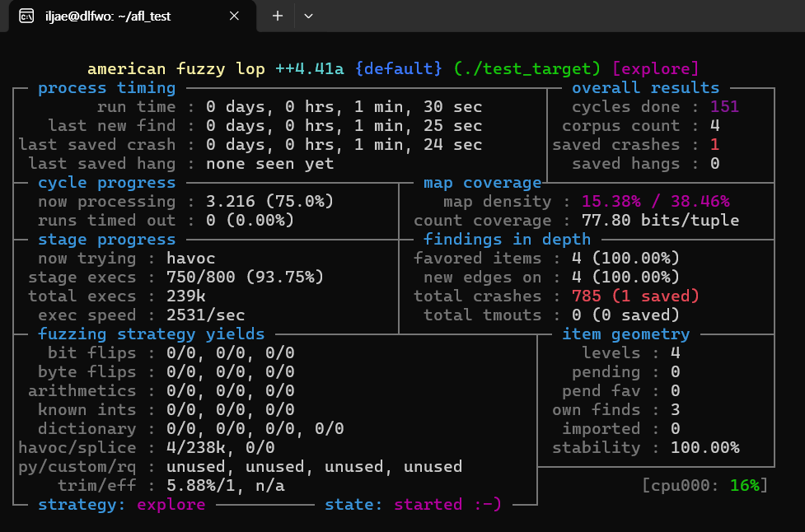Click the 'process timing' section heading

[x=107, y=88]
